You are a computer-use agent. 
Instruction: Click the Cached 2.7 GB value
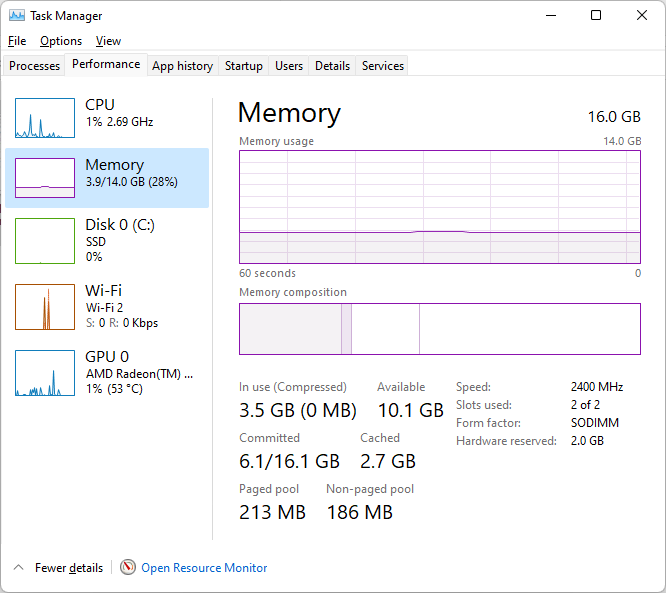point(388,461)
